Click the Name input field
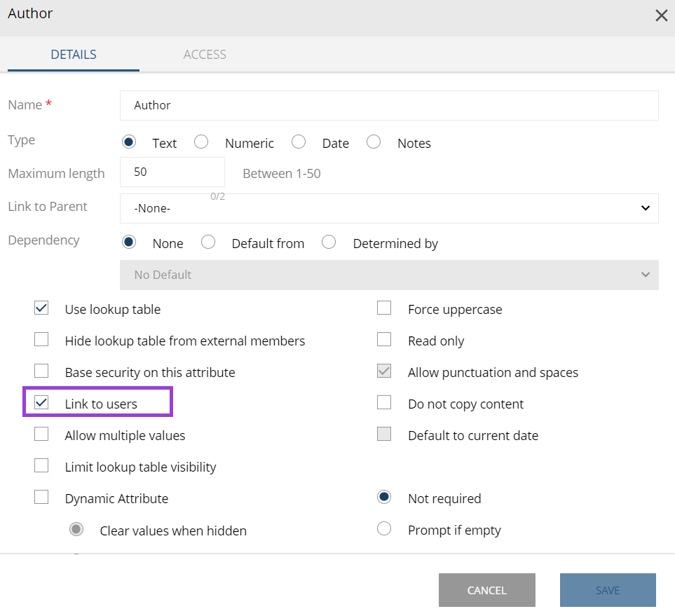Viewport: 675px width, 616px height. 389,105
